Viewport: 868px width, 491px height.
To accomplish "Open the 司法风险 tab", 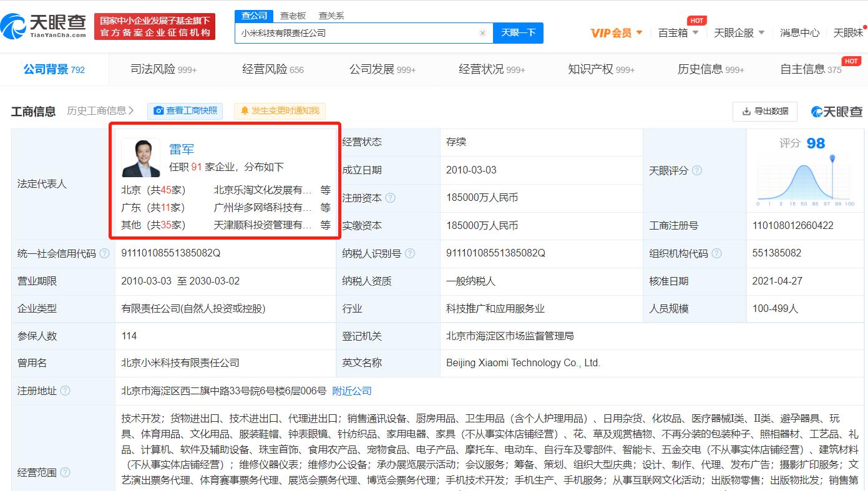I will click(163, 69).
